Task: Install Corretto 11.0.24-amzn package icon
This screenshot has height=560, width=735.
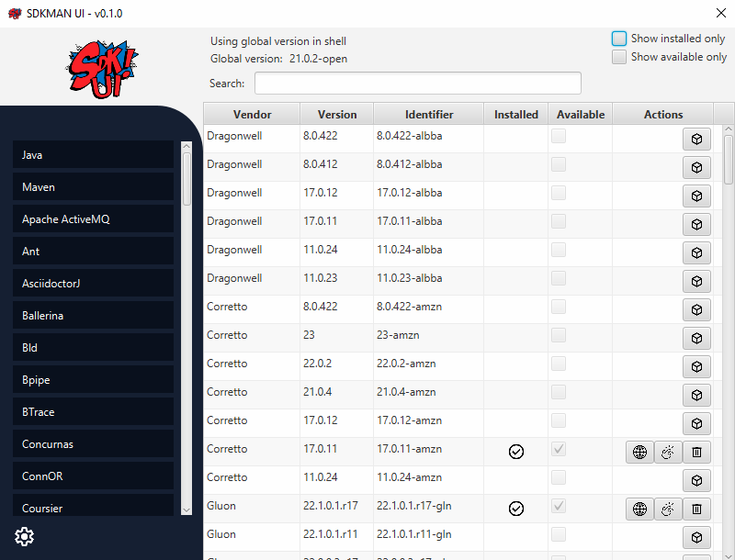Action: coord(696,480)
